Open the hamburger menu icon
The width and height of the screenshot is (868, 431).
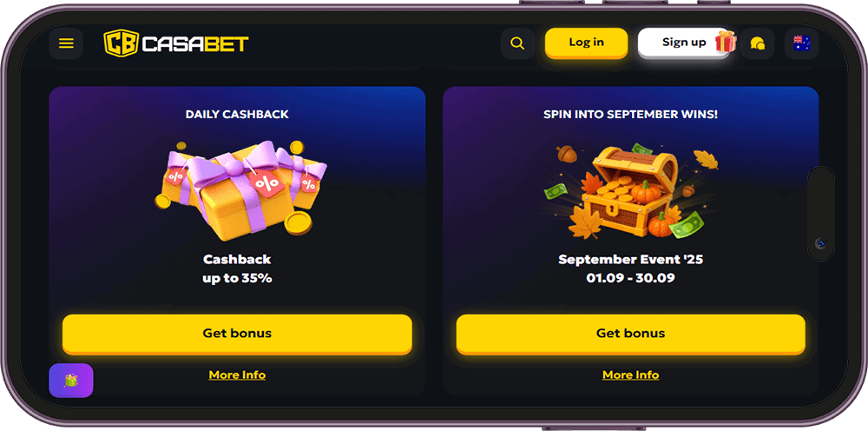point(66,43)
